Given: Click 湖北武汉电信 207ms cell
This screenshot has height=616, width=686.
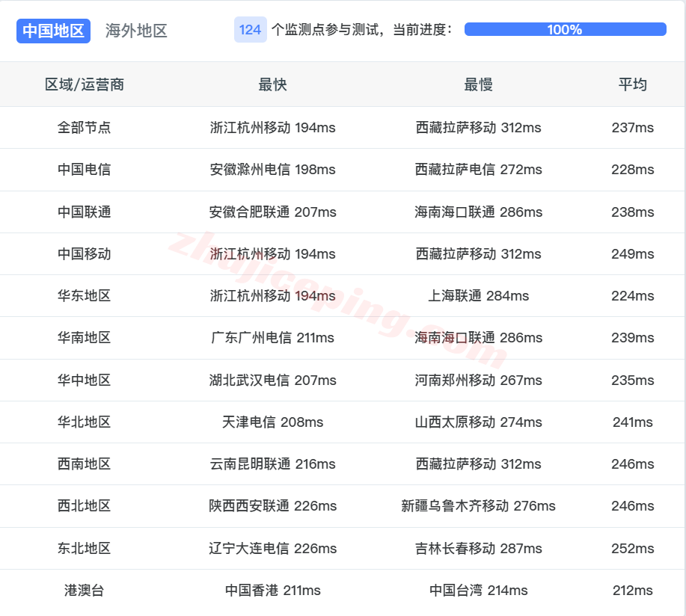Looking at the screenshot, I should click(272, 381).
